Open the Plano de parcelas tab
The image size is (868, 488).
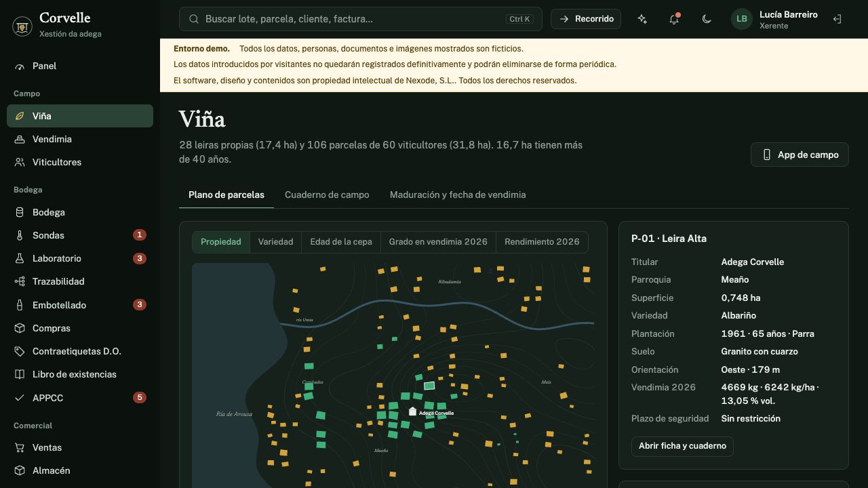[x=226, y=195]
